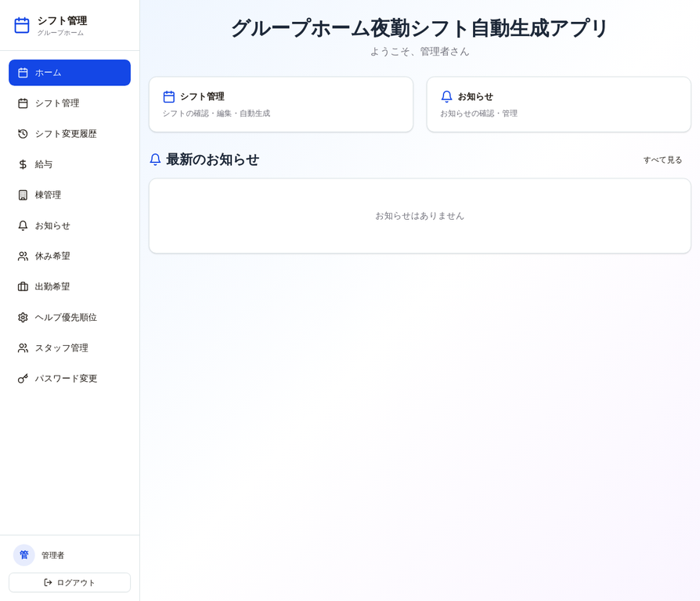Click the ログアウト button
Screen dimensions: 700x601
[69, 582]
